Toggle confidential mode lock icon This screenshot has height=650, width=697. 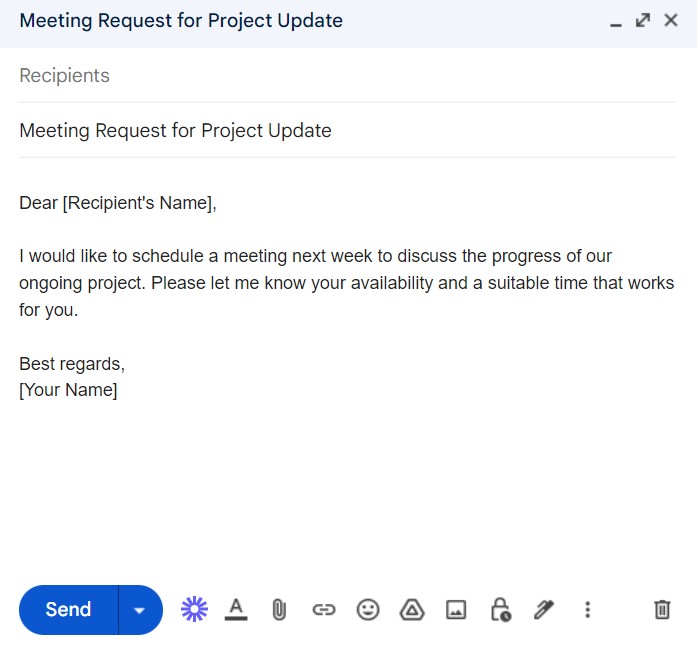pyautogui.click(x=501, y=609)
